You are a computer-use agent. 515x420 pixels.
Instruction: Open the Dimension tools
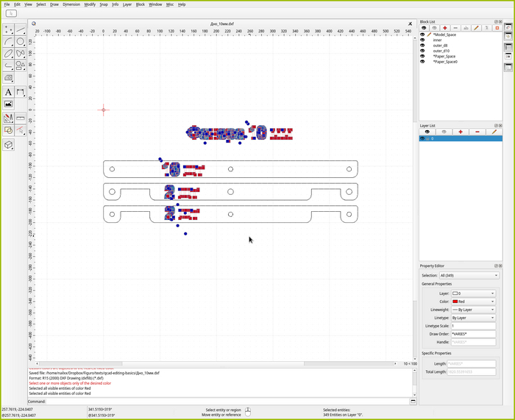[21, 92]
